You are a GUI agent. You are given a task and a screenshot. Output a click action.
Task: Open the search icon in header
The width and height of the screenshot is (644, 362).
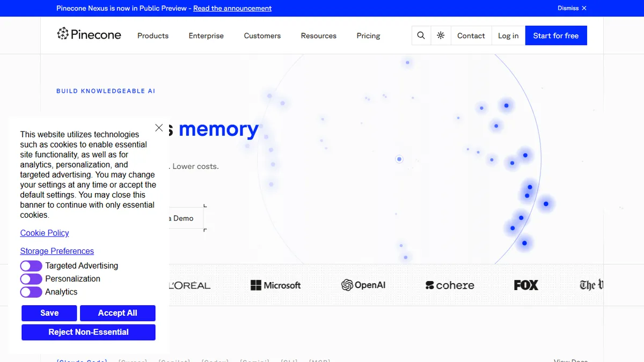421,35
